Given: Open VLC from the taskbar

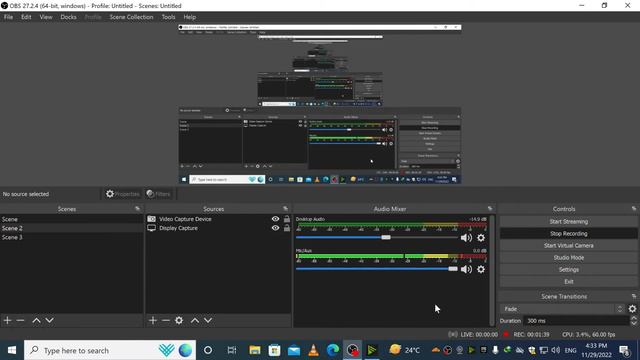Looking at the screenshot, I should click(x=313, y=350).
